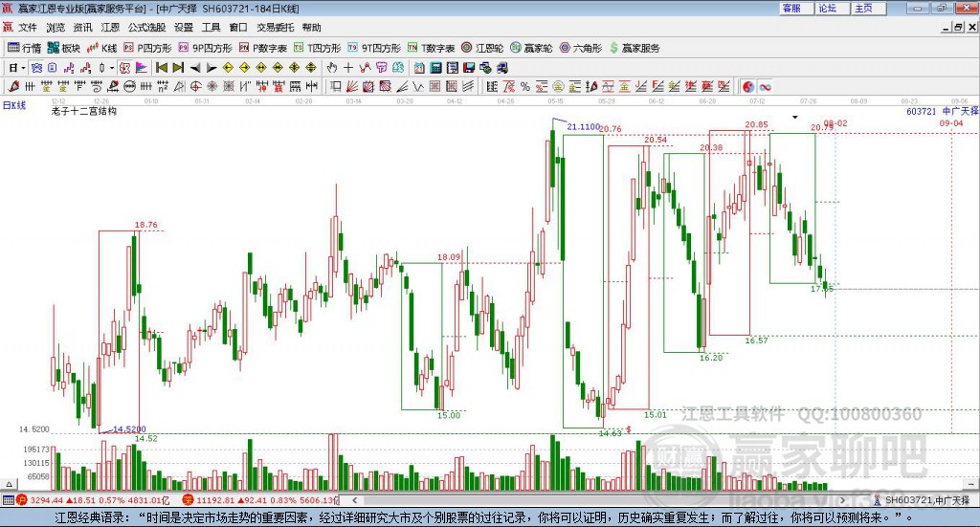The height and width of the screenshot is (527, 980).
Task: Click the 14.5200 low price label
Action: (x=129, y=429)
